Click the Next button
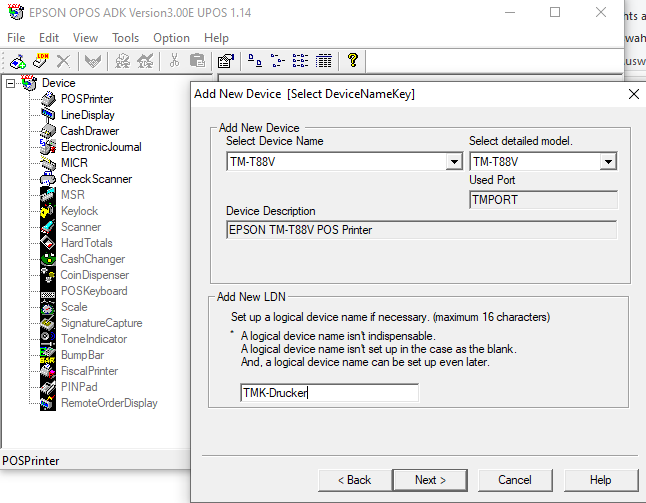Viewport: 646px width, 503px height. tap(430, 480)
